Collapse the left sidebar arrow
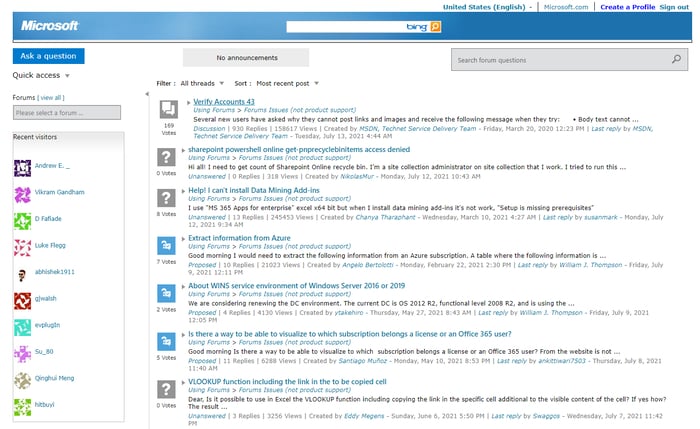The image size is (700, 429). (x=146, y=94)
